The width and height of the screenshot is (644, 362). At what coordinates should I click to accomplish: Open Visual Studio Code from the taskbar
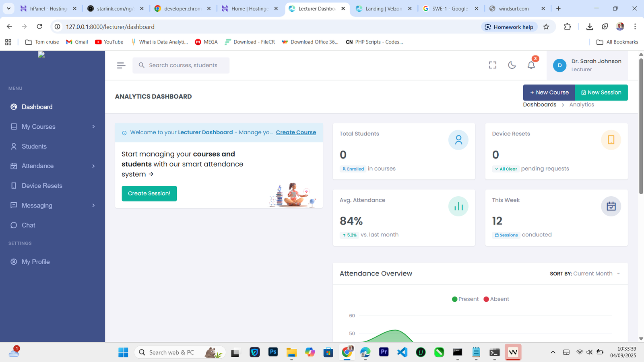pos(402,353)
